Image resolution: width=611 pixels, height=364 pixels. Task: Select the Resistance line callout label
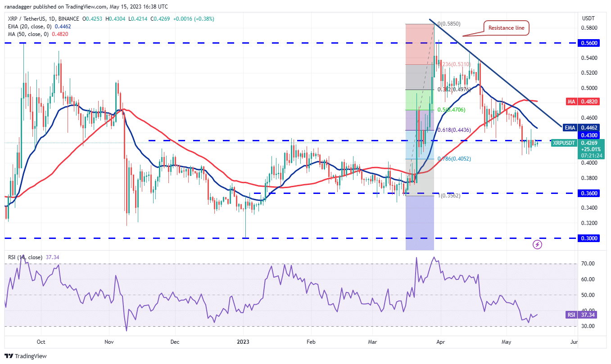507,28
